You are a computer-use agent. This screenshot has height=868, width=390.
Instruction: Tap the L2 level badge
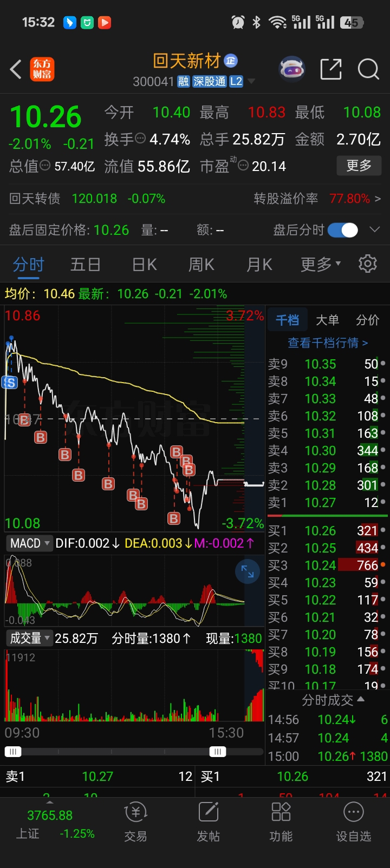[x=236, y=82]
